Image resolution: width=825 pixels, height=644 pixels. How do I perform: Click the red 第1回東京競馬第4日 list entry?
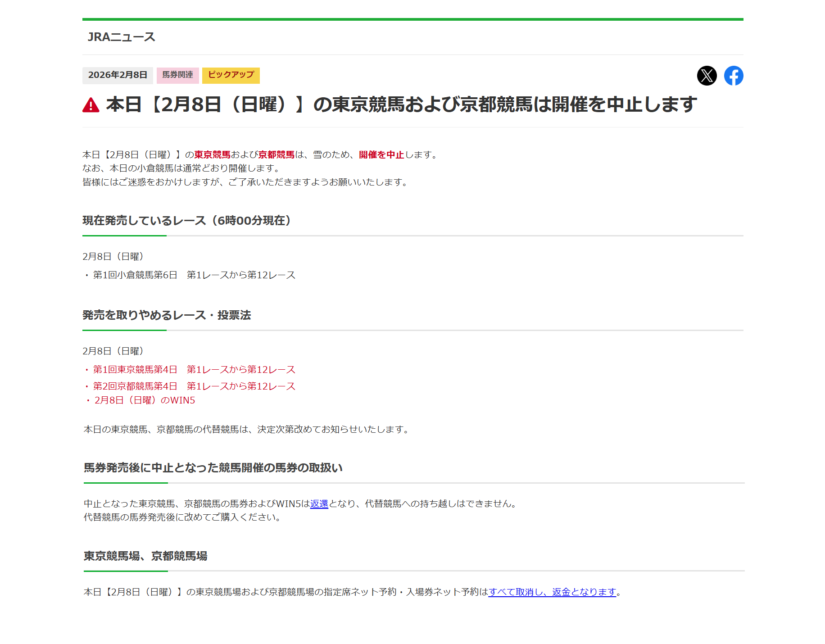click(194, 370)
